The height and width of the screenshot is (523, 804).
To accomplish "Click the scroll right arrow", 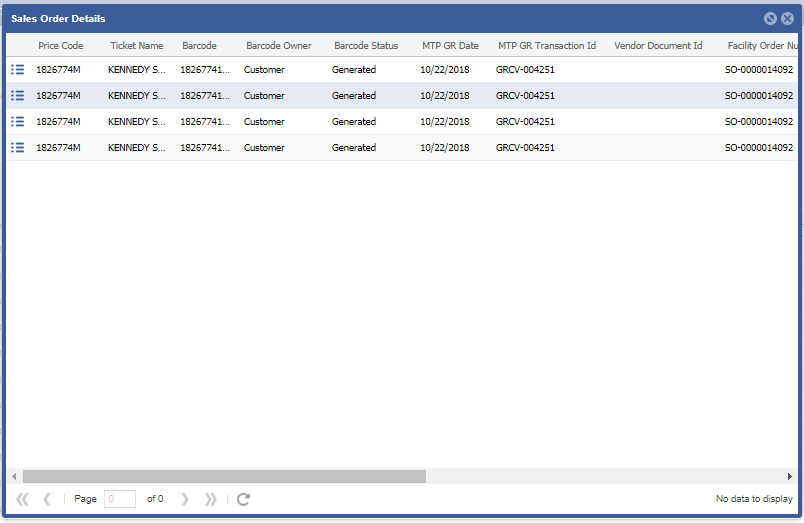I will coord(790,477).
